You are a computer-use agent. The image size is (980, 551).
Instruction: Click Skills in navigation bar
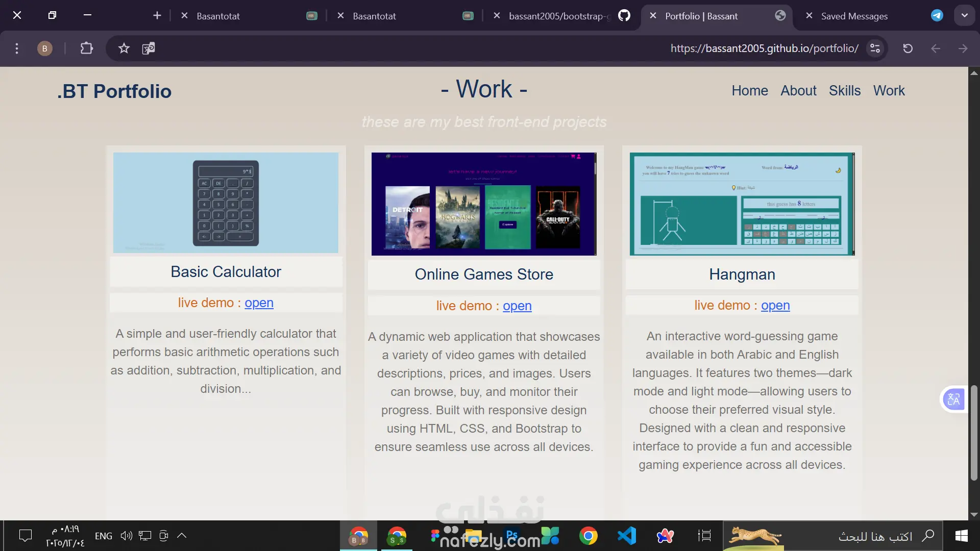[x=844, y=91]
